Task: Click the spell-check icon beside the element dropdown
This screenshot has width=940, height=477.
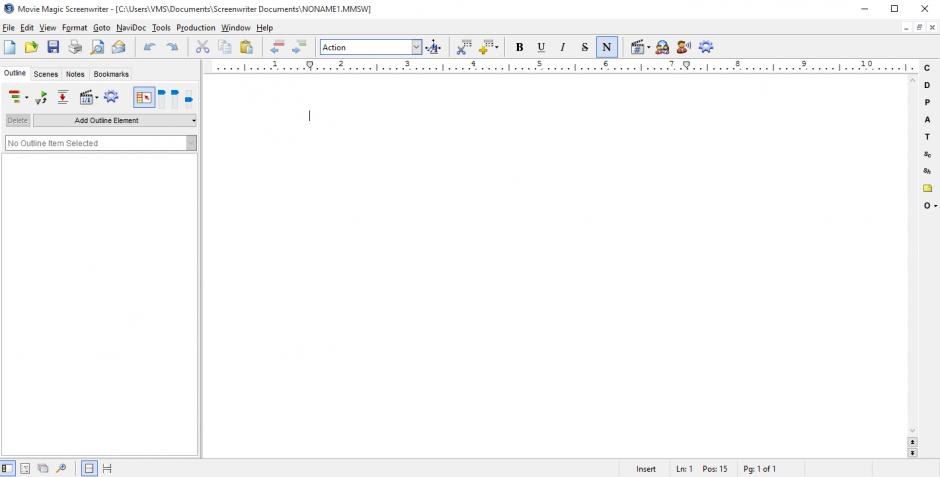Action: point(433,47)
